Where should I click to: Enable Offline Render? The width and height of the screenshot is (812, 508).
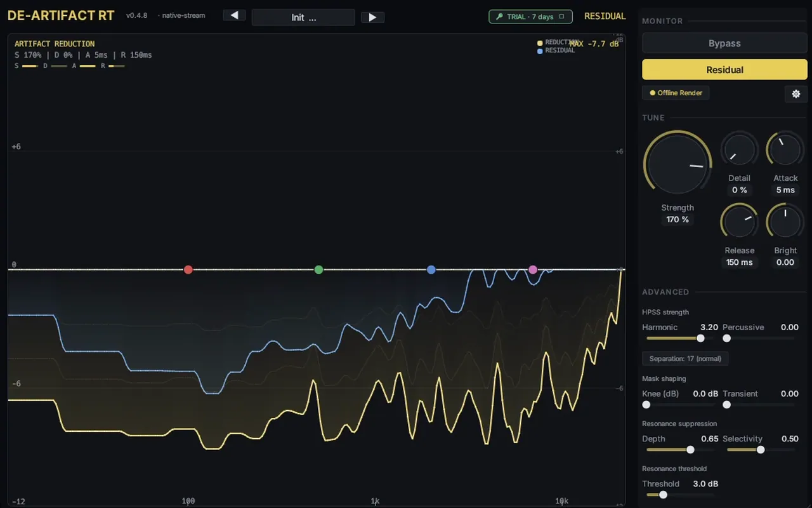(676, 93)
